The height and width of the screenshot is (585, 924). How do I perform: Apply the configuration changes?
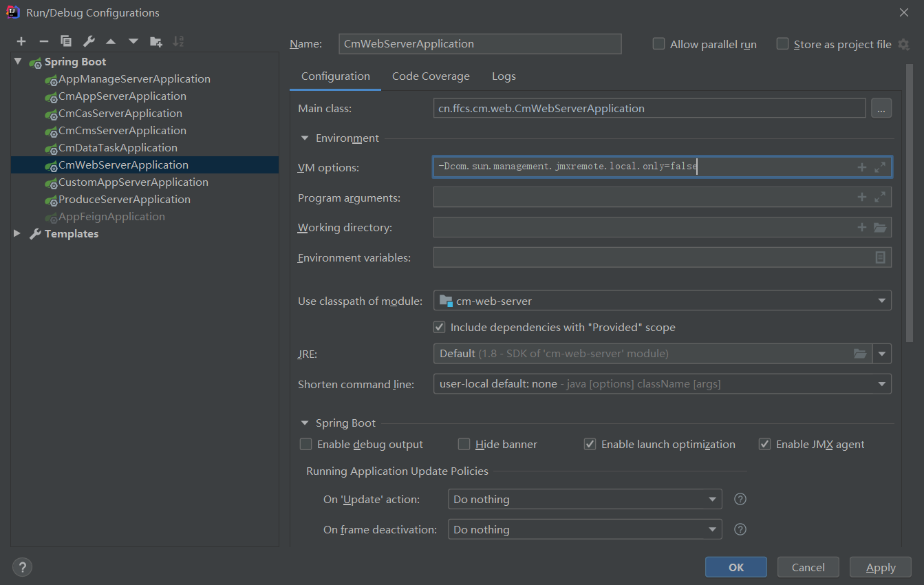tap(880, 567)
